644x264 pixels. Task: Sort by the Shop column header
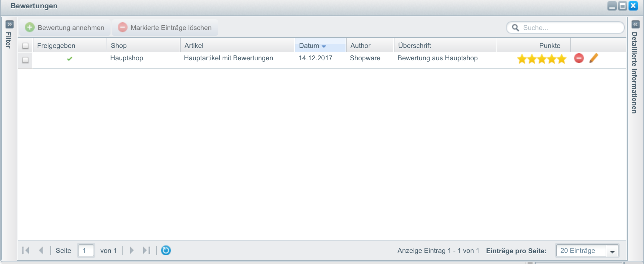pos(143,45)
